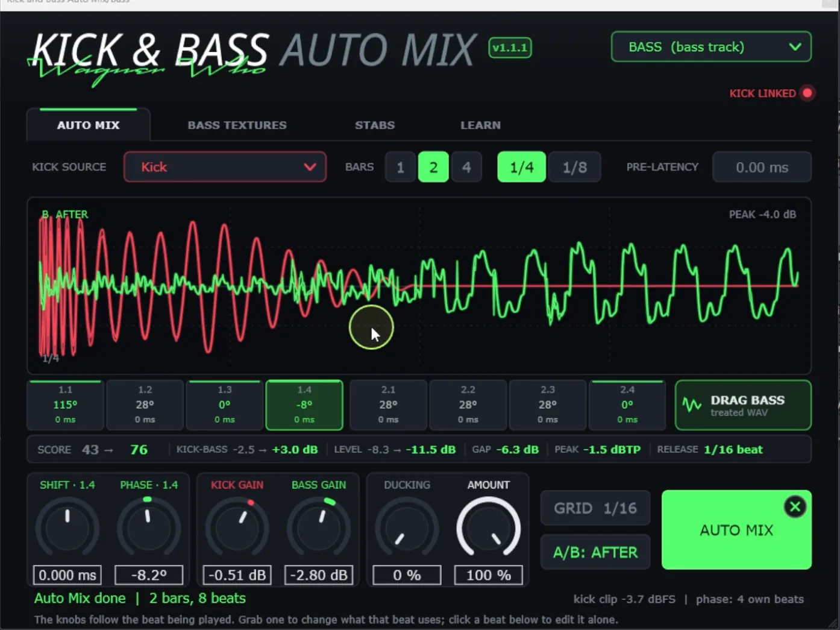Image resolution: width=840 pixels, height=630 pixels.
Task: Set bars to 2
Action: 433,167
